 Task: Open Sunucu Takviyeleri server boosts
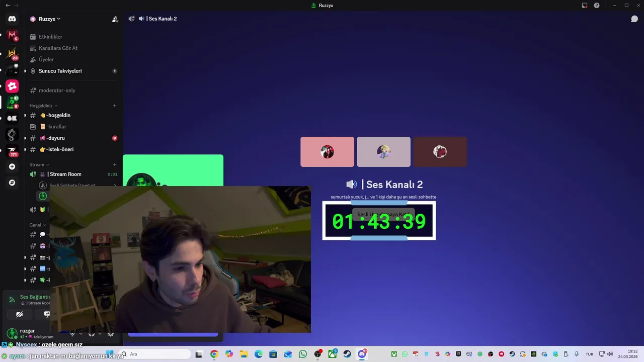pyautogui.click(x=73, y=71)
